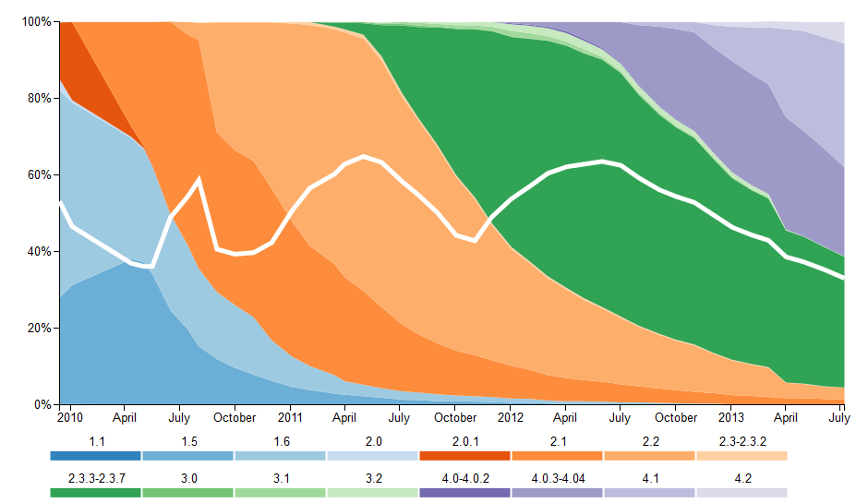Click the 2011 x-axis label
Image resolution: width=868 pixels, height=503 pixels.
pyautogui.click(x=290, y=417)
